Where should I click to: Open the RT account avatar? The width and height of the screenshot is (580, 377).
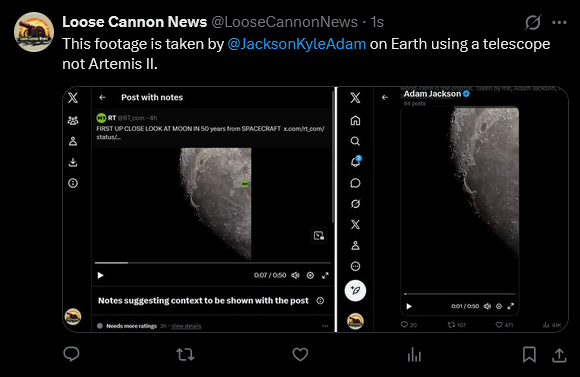pyautogui.click(x=101, y=118)
